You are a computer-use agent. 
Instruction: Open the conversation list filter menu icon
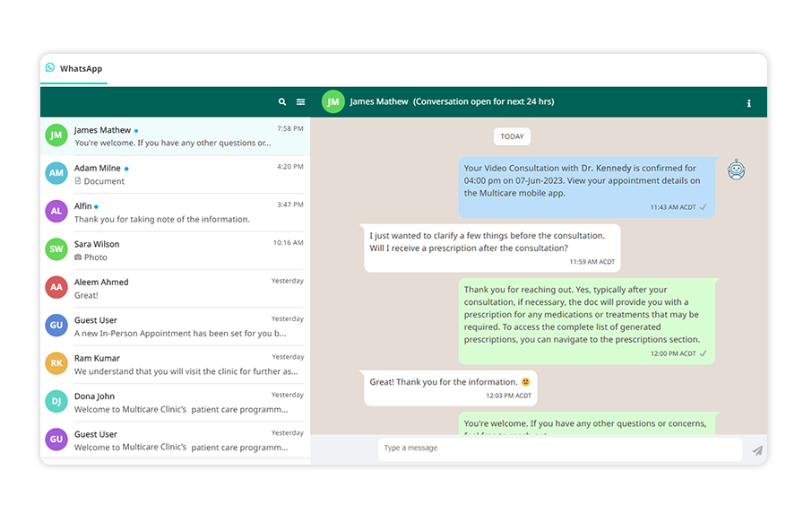point(300,101)
